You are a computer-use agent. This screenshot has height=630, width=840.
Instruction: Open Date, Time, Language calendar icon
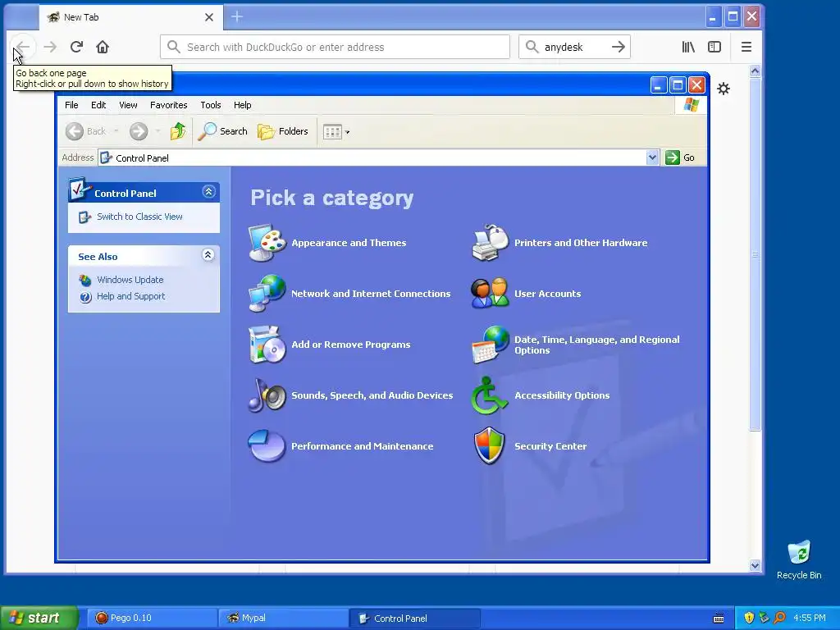(x=490, y=345)
